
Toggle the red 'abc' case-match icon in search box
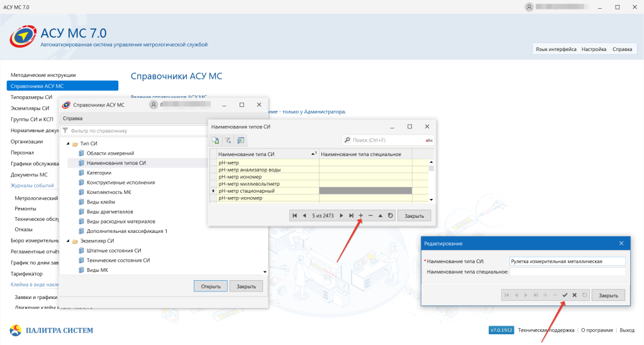(x=429, y=140)
